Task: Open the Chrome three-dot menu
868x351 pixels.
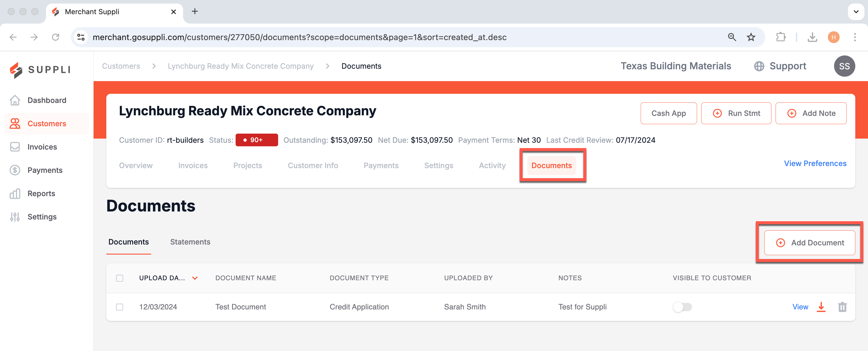Action: [x=854, y=37]
